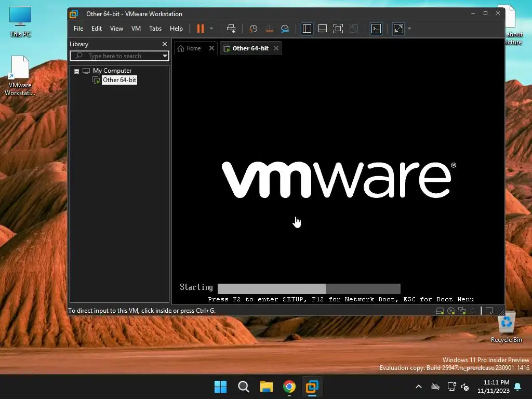Screen dimensions: 532x399
Task: Collapse the My Computer tree node
Action: coord(77,71)
